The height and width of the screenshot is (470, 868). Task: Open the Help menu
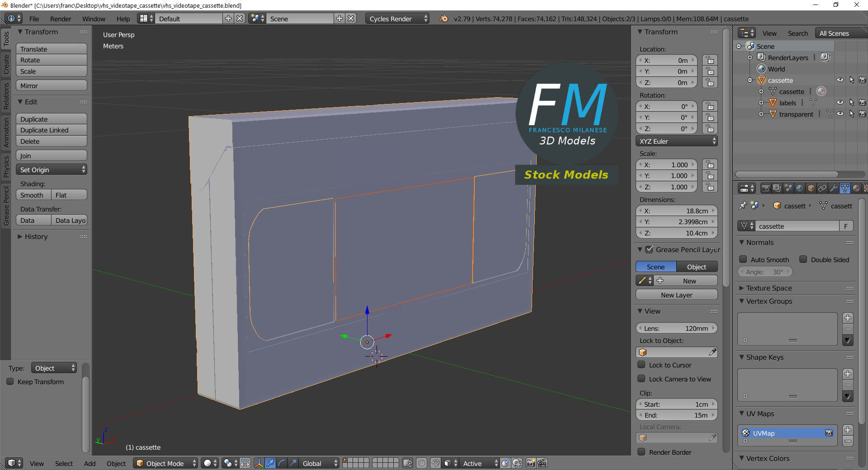tap(123, 19)
